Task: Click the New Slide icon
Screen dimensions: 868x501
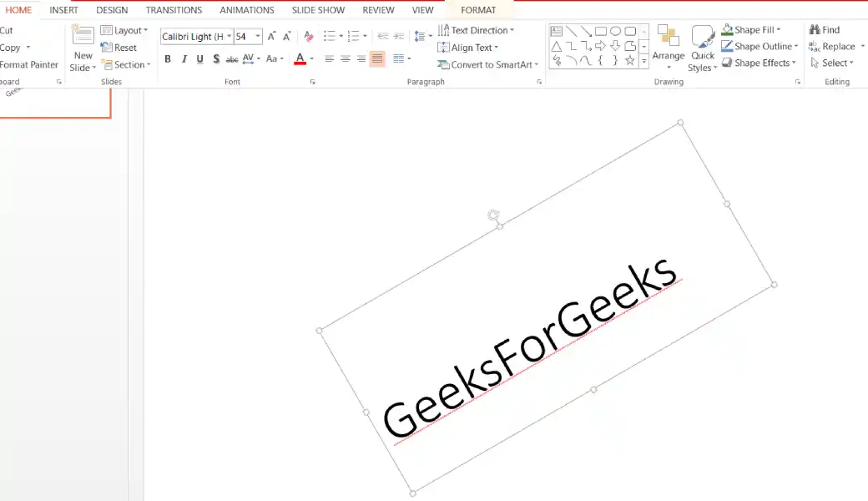Action: pyautogui.click(x=83, y=35)
